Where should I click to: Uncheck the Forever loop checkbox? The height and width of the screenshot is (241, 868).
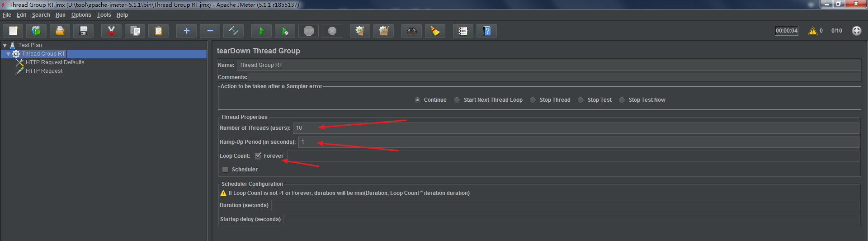pos(258,156)
